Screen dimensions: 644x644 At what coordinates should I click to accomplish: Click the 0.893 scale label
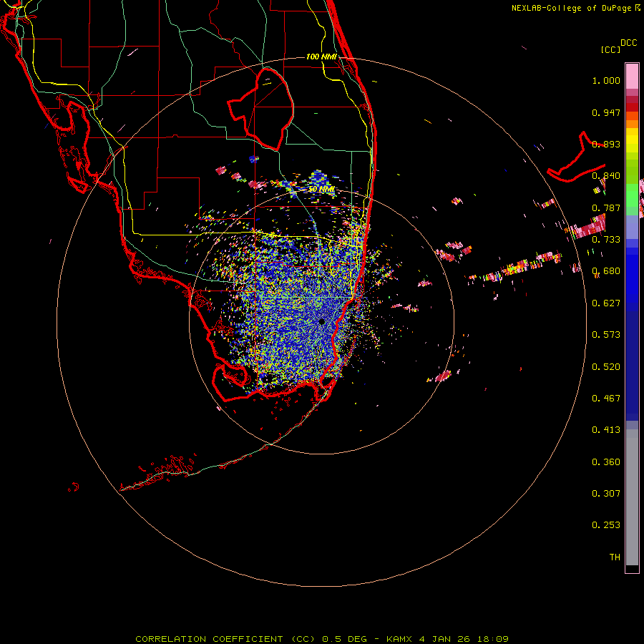click(x=606, y=144)
